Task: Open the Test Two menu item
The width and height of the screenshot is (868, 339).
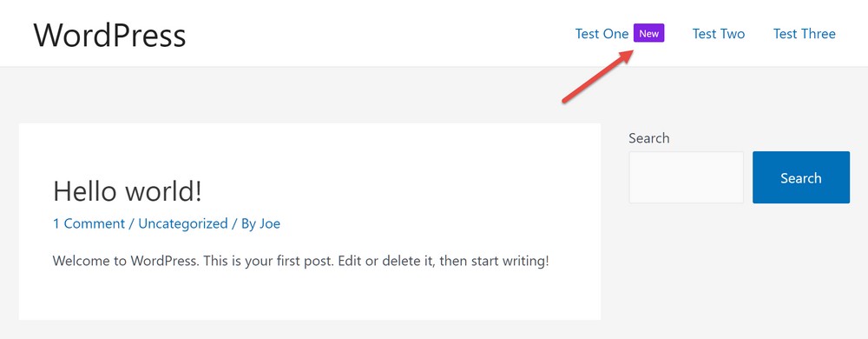Action: tap(719, 34)
